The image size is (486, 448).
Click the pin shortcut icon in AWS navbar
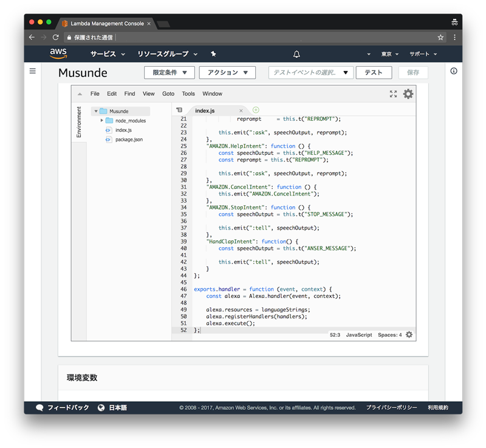click(214, 54)
